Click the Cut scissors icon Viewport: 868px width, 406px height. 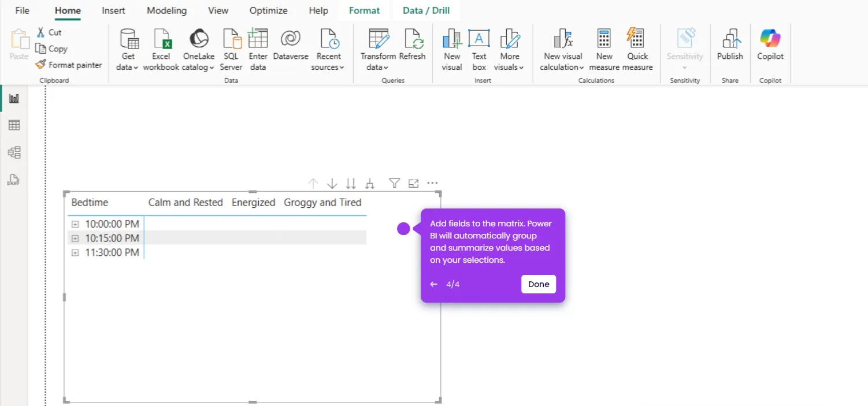point(40,32)
